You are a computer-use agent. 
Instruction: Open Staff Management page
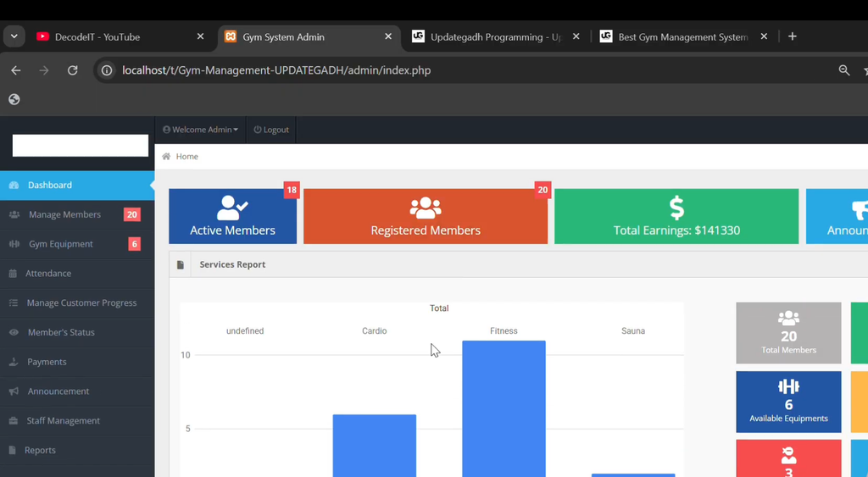pos(77,420)
